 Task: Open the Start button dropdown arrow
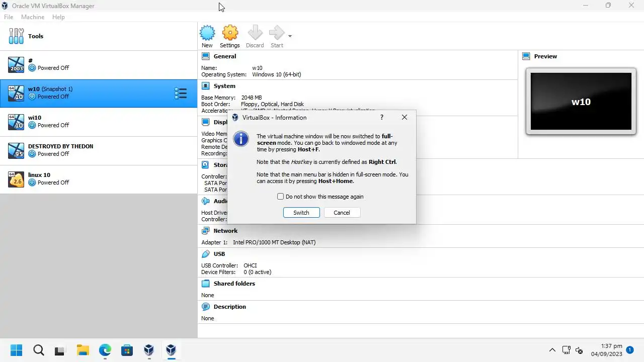[290, 36]
